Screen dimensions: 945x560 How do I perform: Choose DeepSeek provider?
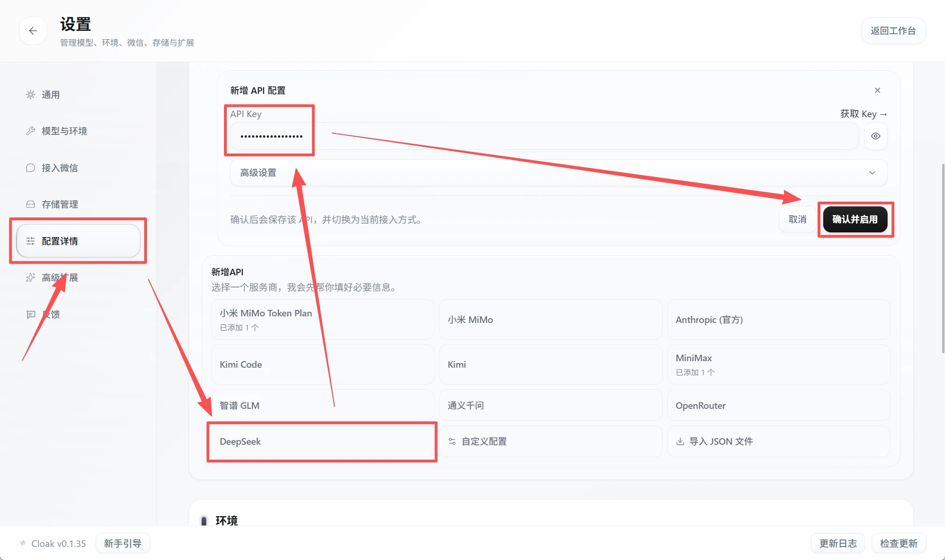(322, 441)
